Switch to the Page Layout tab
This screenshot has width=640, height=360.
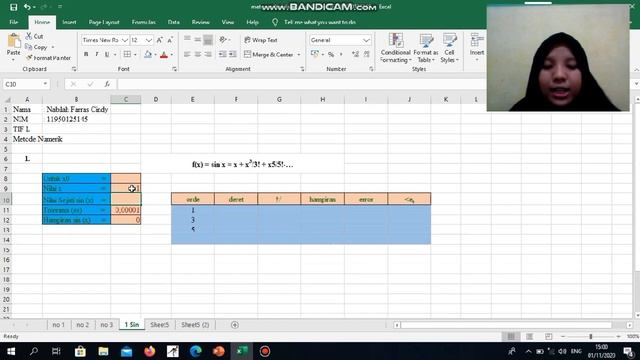(104, 22)
